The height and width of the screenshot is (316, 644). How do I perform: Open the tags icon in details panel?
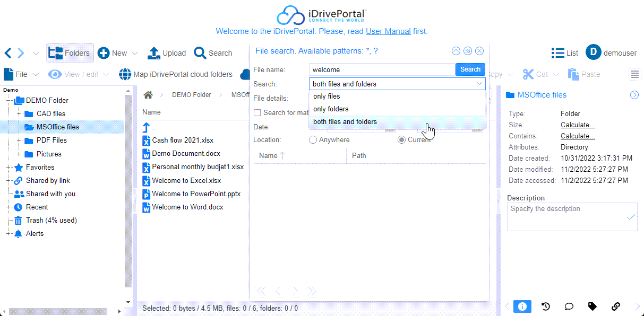(x=592, y=306)
